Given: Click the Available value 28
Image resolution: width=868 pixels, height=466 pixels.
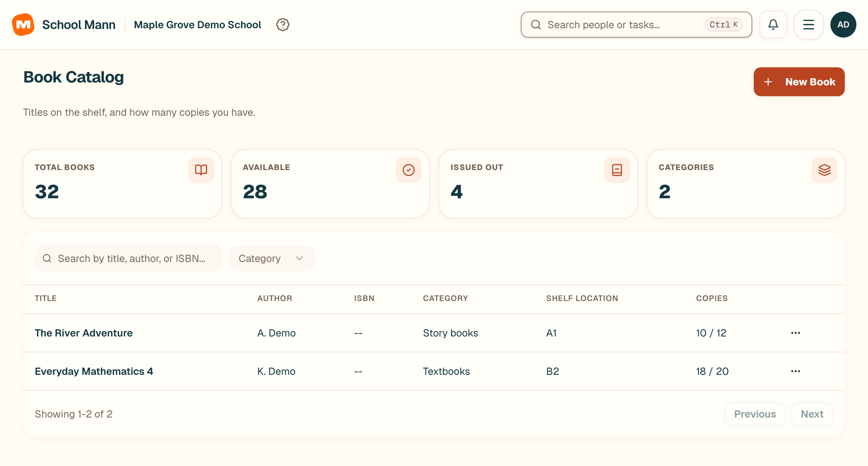Looking at the screenshot, I should coord(255,192).
